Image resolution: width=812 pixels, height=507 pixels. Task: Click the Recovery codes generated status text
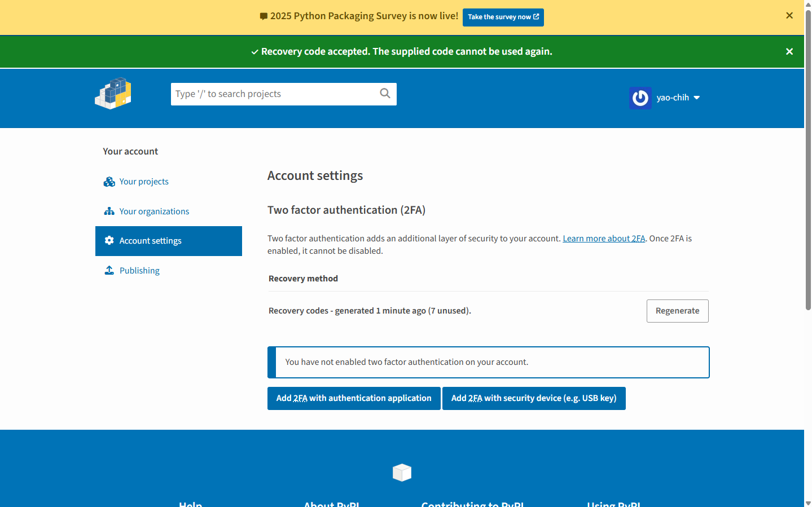click(x=370, y=311)
